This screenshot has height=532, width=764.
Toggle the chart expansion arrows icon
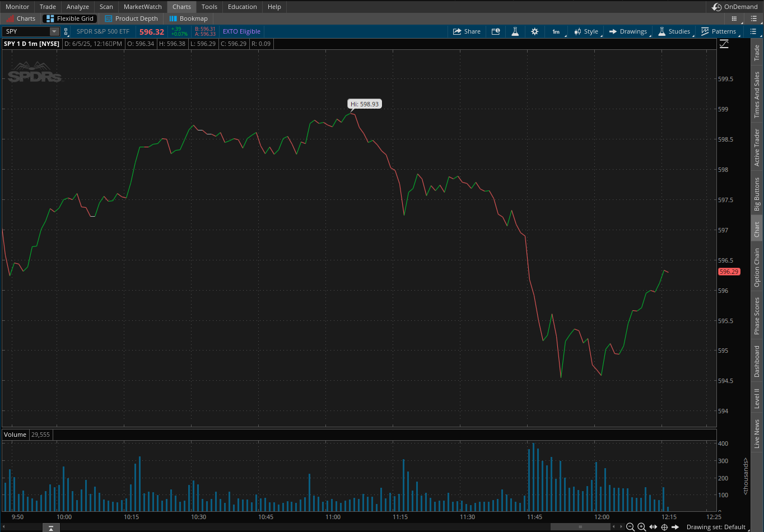(x=653, y=527)
